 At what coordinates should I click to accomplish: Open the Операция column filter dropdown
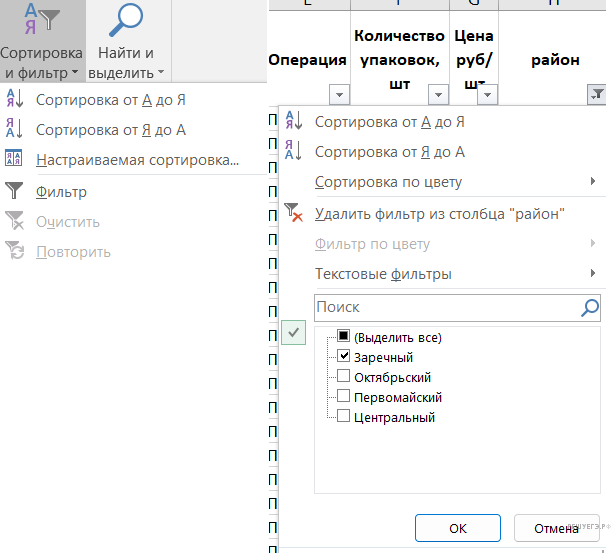point(338,95)
